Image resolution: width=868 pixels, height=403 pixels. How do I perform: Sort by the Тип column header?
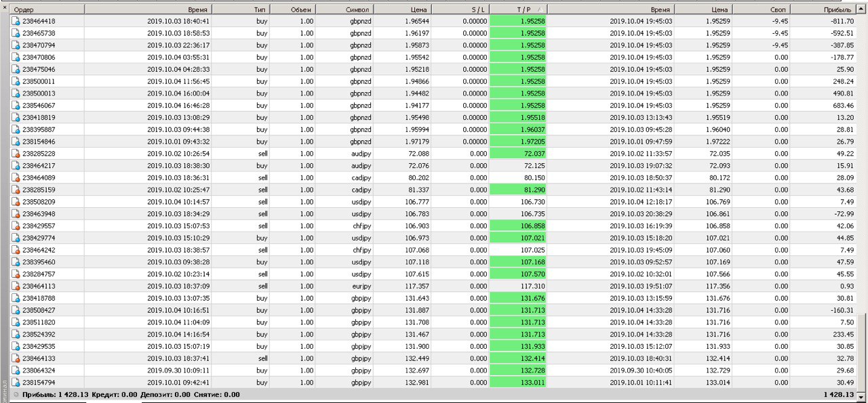[x=241, y=9]
